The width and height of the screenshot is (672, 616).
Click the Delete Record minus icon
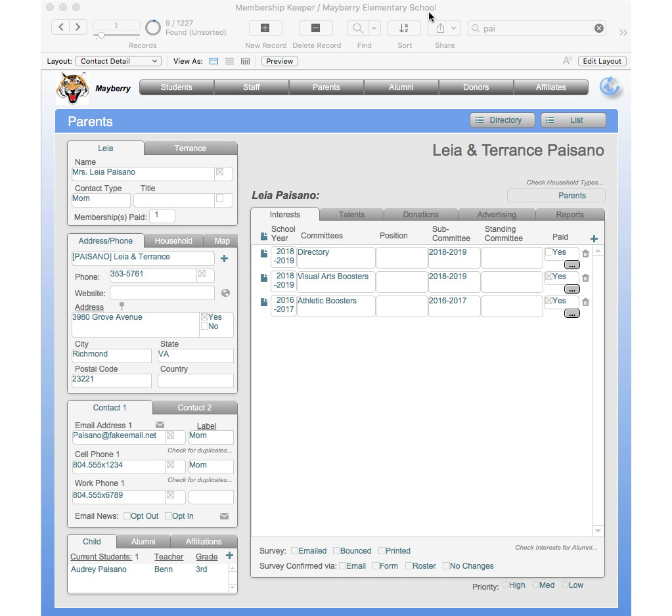(x=316, y=28)
